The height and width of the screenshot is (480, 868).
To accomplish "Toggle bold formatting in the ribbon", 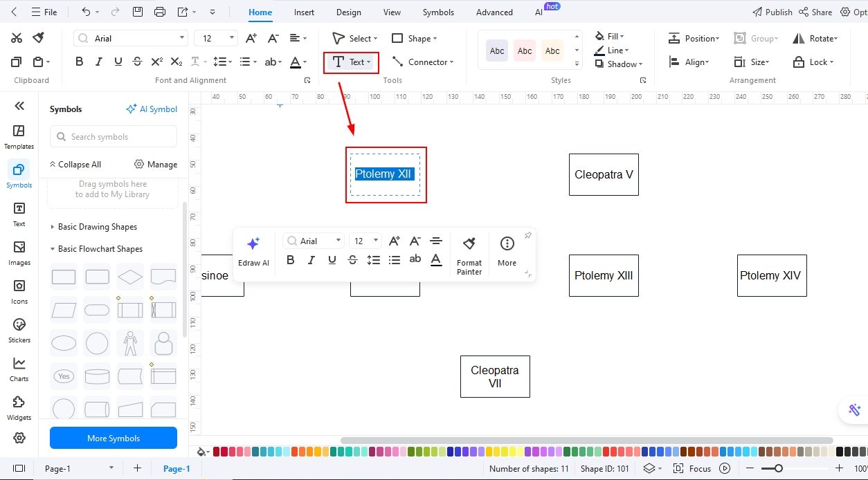I will (79, 61).
